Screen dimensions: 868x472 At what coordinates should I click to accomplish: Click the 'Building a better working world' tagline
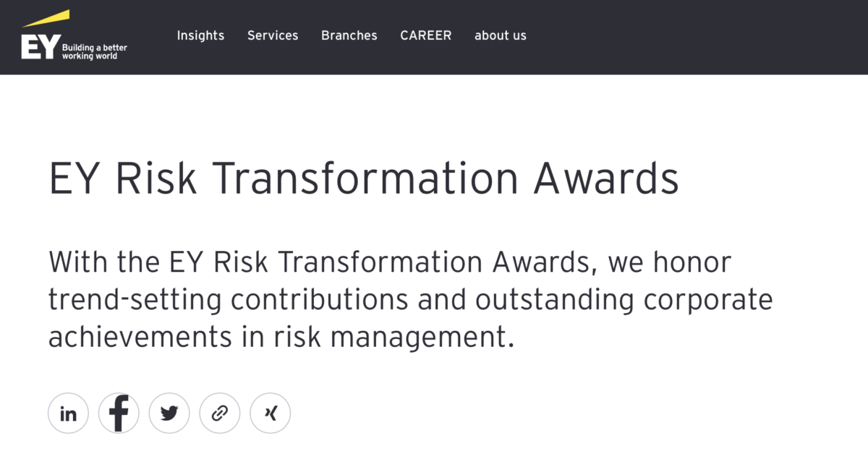[95, 52]
